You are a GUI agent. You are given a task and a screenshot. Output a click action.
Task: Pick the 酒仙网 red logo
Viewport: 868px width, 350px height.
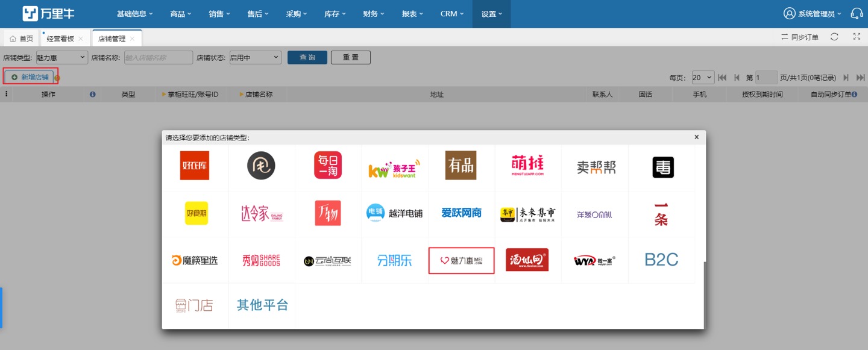[x=527, y=260]
